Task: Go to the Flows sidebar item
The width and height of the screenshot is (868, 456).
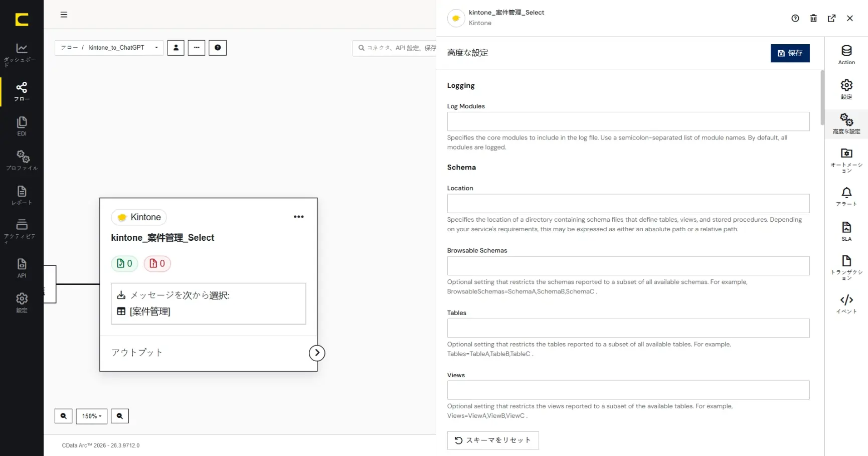Action: (x=22, y=92)
